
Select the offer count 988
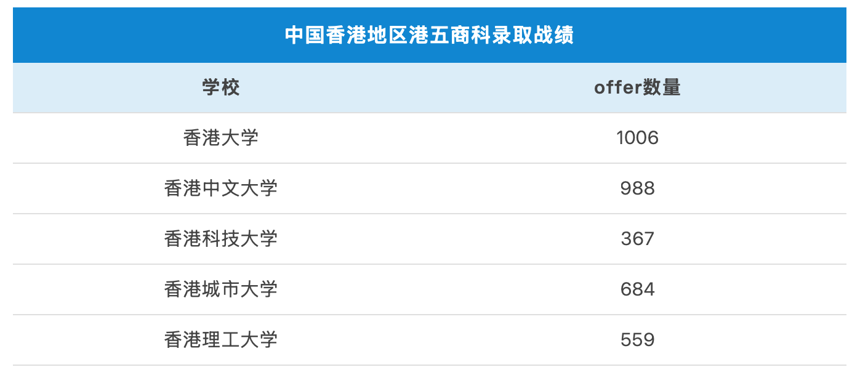point(637,188)
